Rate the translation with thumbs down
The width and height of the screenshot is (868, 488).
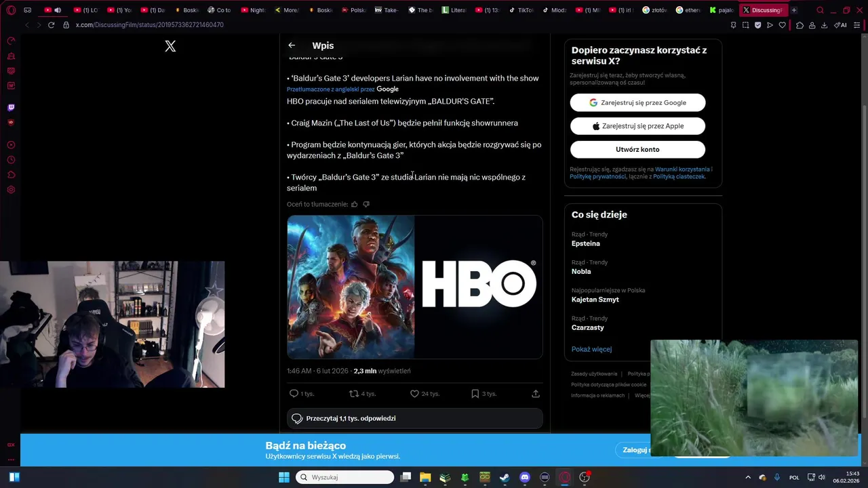(x=366, y=204)
